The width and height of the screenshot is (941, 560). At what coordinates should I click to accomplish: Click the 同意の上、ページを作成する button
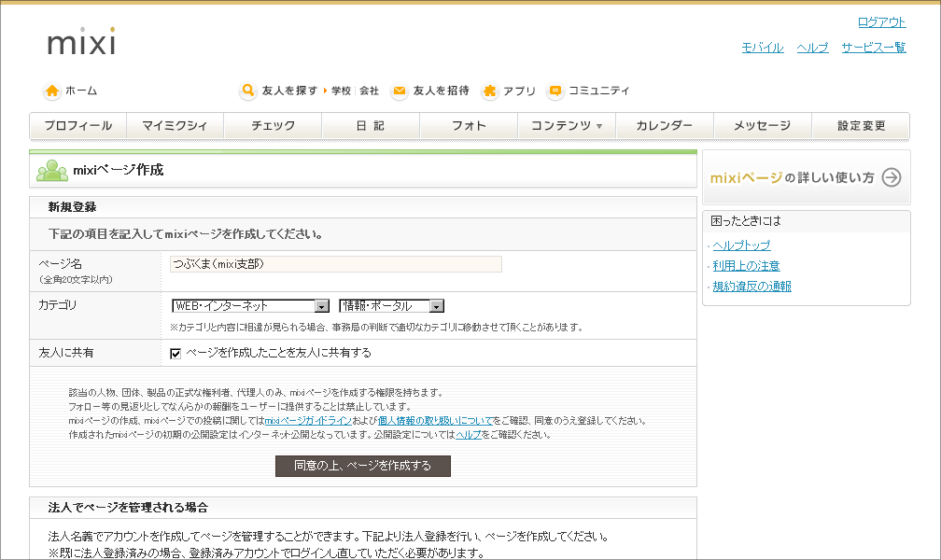click(363, 466)
